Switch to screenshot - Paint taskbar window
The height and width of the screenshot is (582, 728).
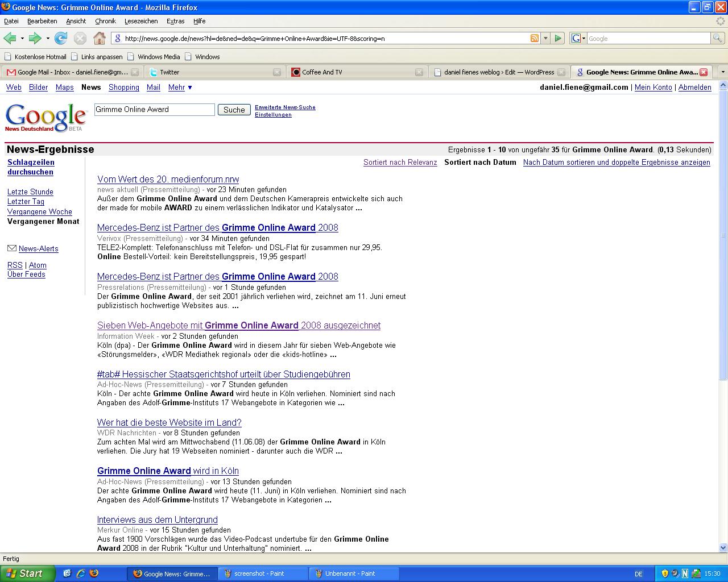263,573
